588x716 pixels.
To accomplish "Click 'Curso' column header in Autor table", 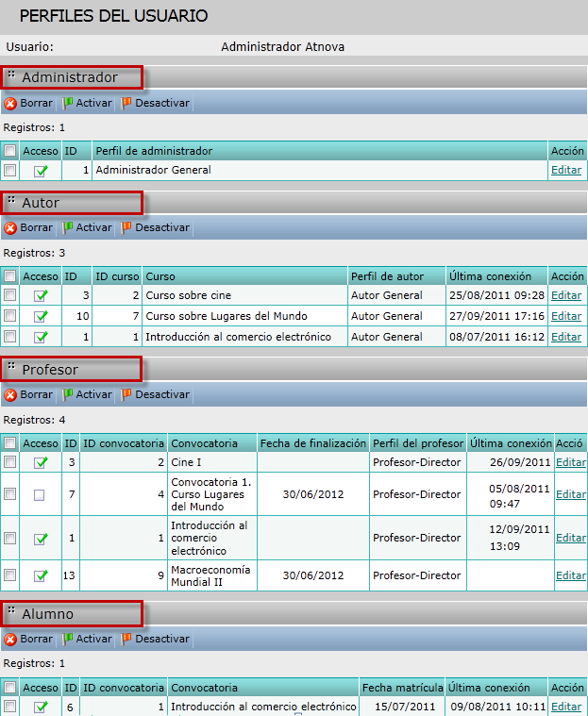I will pyautogui.click(x=244, y=276).
